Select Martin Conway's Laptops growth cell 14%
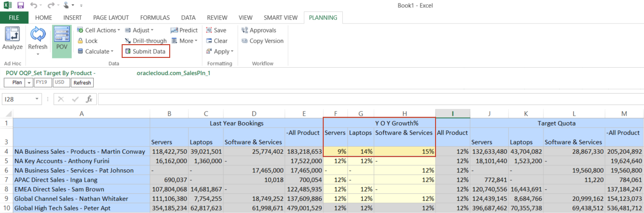The image size is (644, 213). coord(361,152)
